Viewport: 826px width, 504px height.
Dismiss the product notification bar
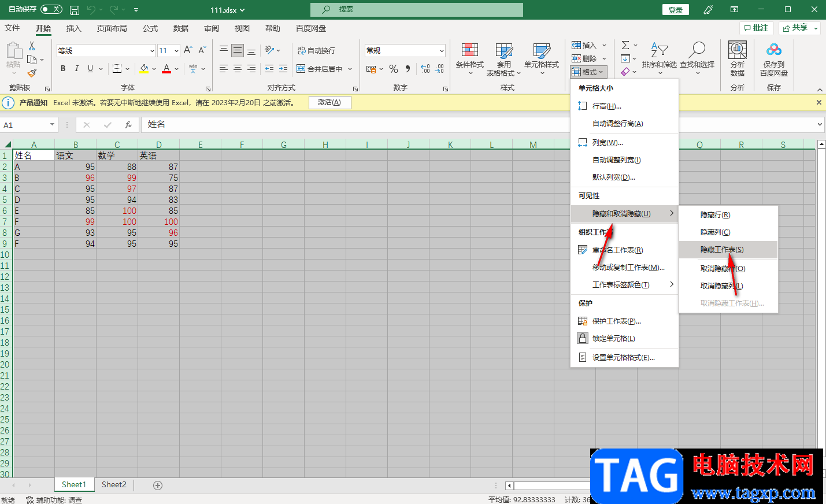point(818,102)
